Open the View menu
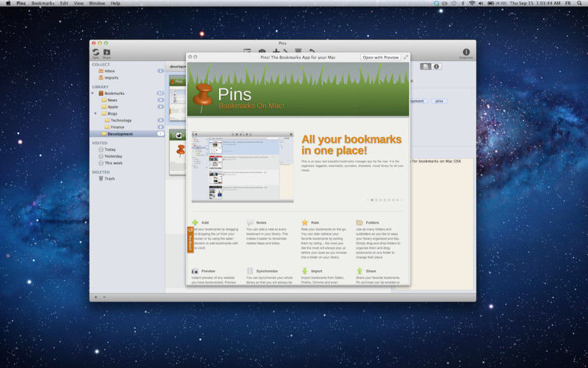The height and width of the screenshot is (368, 588). [79, 3]
